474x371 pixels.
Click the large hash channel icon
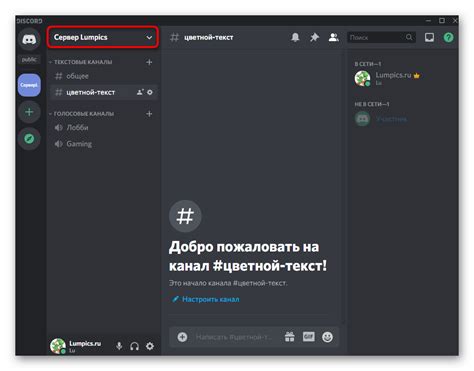(x=185, y=216)
